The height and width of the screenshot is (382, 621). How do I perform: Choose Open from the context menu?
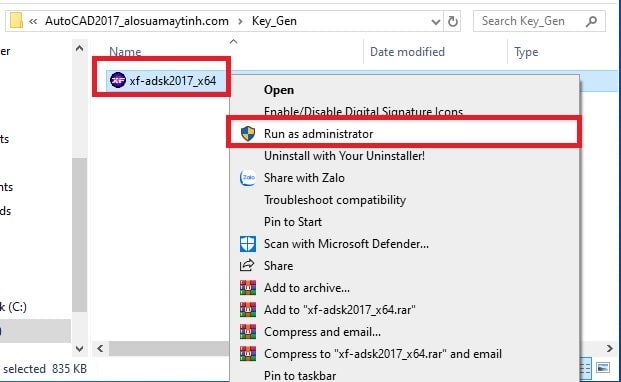[279, 90]
